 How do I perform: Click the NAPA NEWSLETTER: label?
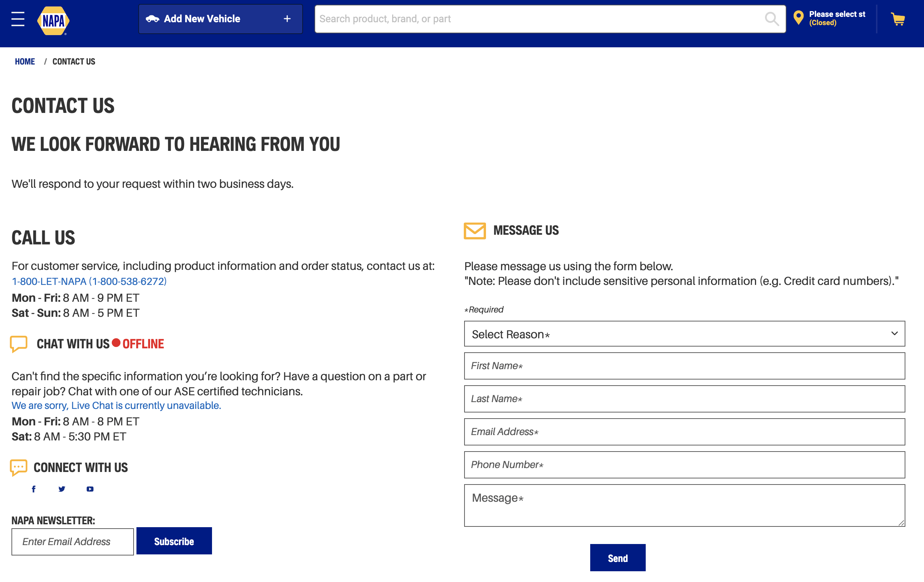tap(53, 521)
